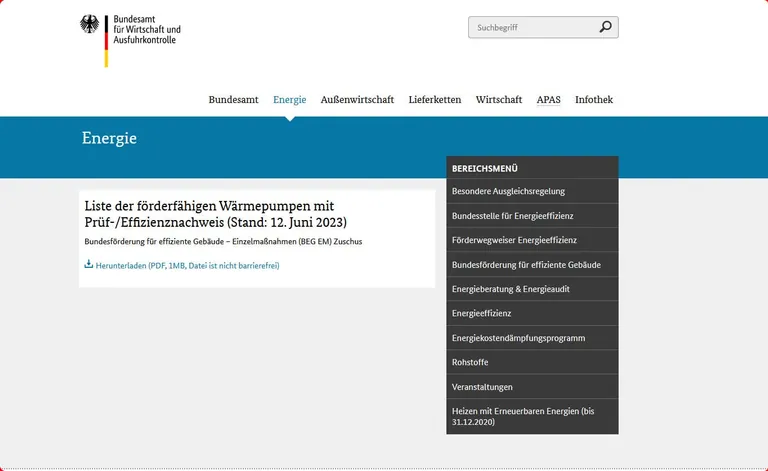Open the Bundesamt menu item
This screenshot has height=471, width=768.
pos(233,100)
